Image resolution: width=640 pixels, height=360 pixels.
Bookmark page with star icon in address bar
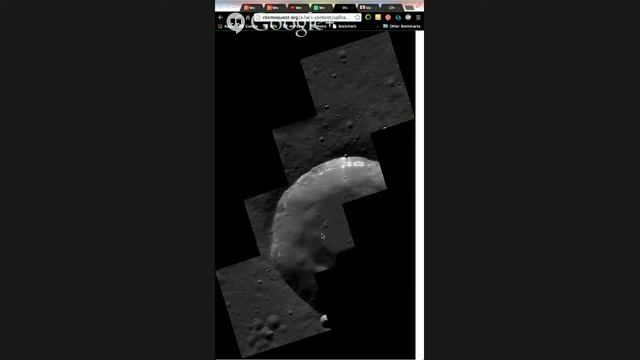(x=358, y=17)
